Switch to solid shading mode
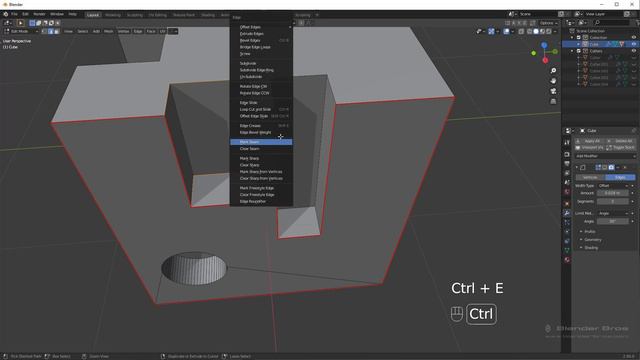The height and width of the screenshot is (360, 640). pyautogui.click(x=536, y=31)
